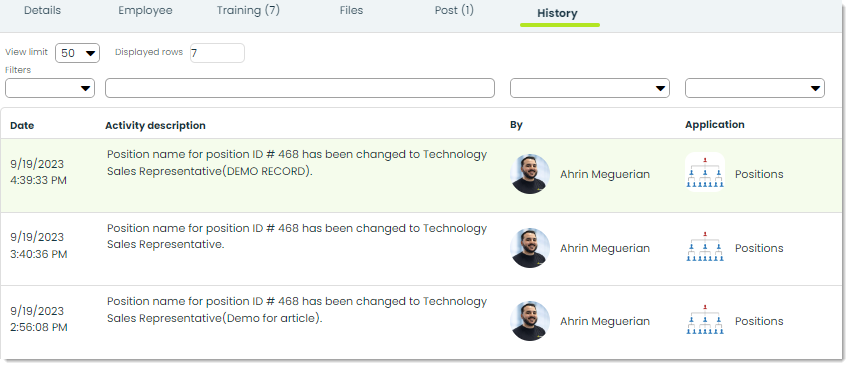The height and width of the screenshot is (367, 850).
Task: Sort by the Date column header
Action: point(22,125)
